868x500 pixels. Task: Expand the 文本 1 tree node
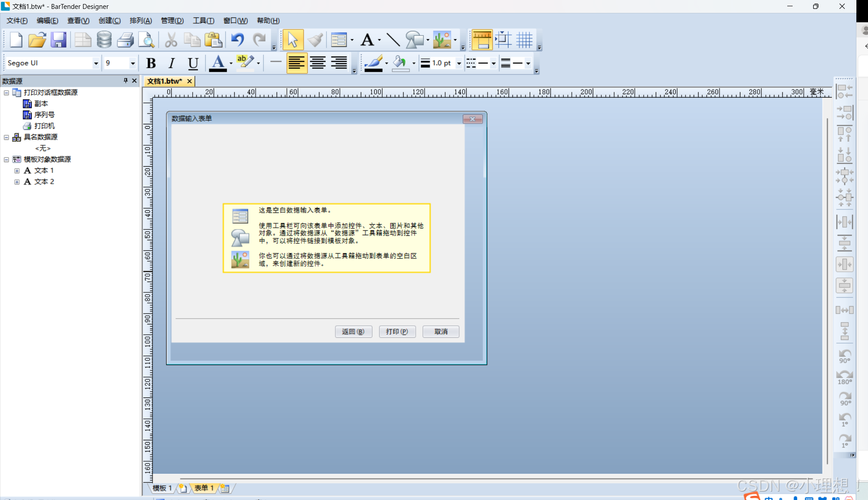(17, 171)
